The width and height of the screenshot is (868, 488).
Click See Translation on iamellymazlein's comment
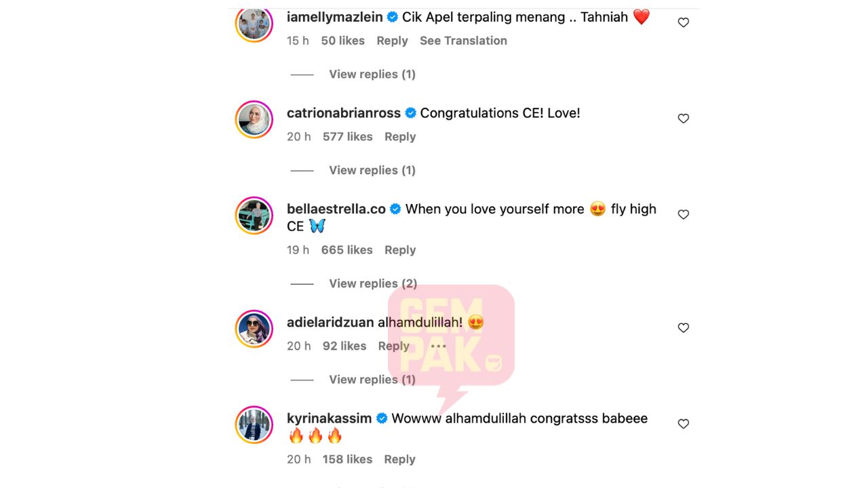(463, 41)
